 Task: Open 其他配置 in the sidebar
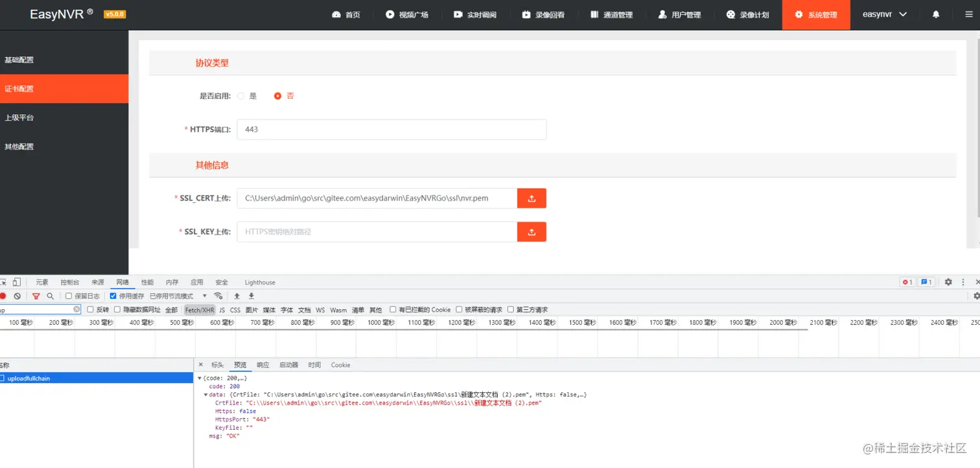[64, 146]
